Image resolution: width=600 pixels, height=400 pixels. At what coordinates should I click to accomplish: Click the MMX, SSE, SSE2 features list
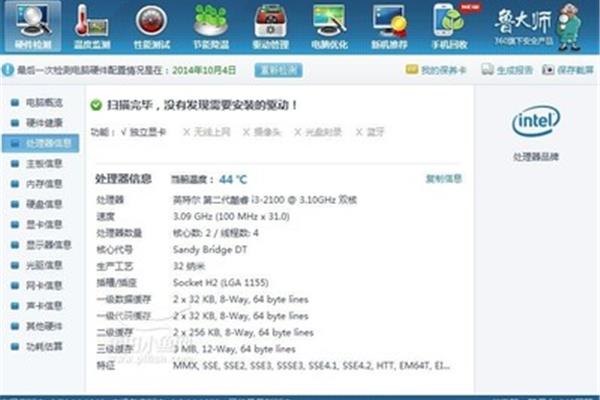(311, 366)
